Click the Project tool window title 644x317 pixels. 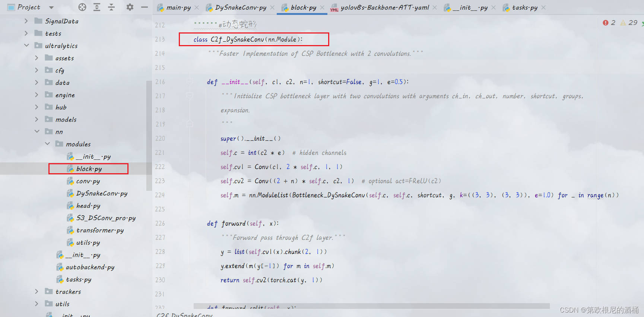pyautogui.click(x=29, y=7)
